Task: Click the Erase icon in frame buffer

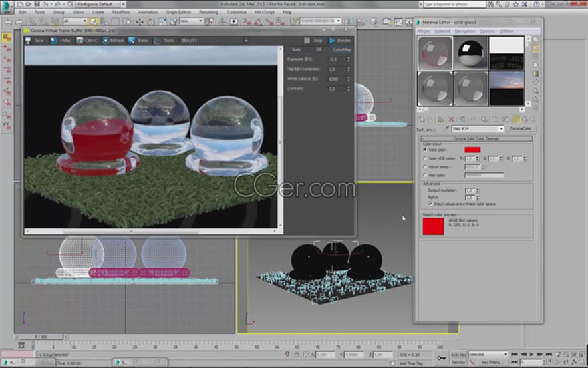Action: (132, 41)
